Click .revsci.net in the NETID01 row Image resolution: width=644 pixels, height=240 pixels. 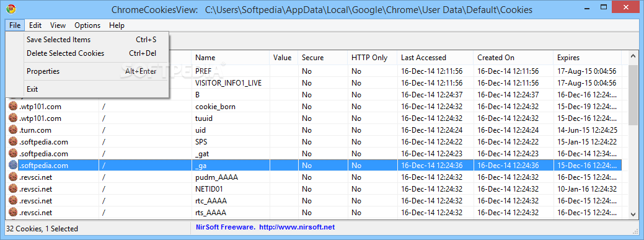point(35,189)
